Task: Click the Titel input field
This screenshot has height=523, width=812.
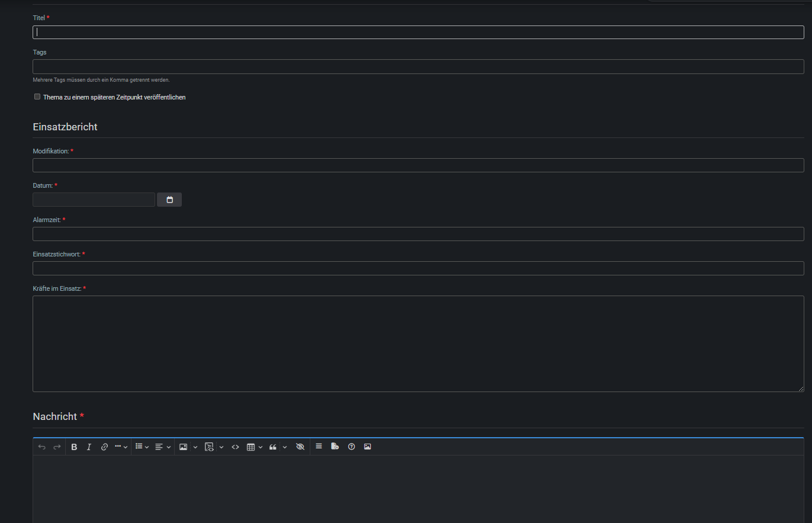Action: [418, 33]
